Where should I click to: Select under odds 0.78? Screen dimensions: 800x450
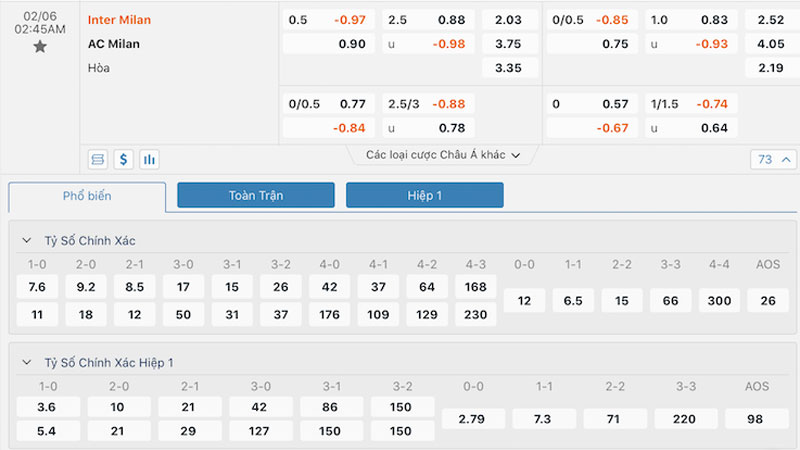pyautogui.click(x=428, y=128)
